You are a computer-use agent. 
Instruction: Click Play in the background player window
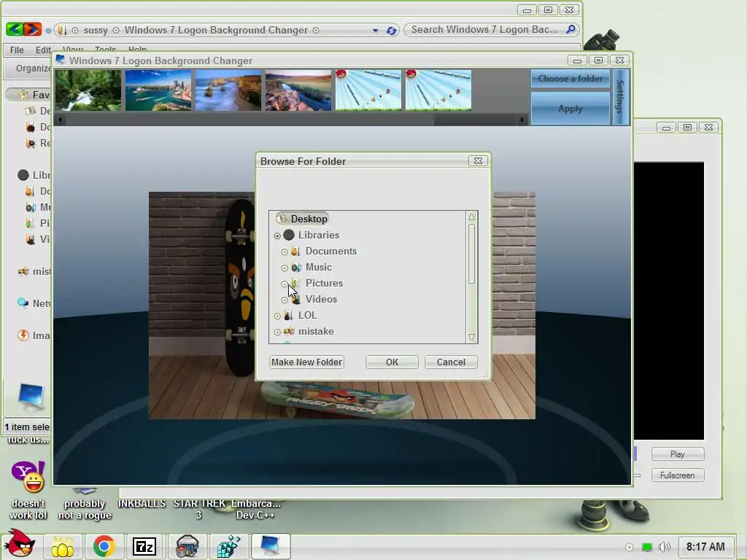click(677, 454)
